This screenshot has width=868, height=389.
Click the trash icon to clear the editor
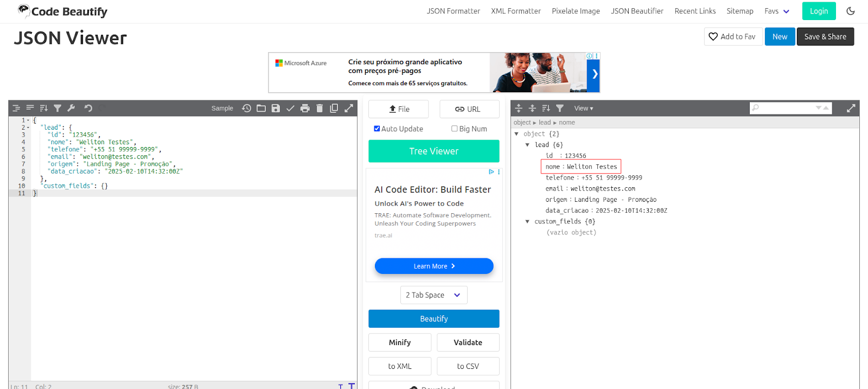click(x=320, y=109)
